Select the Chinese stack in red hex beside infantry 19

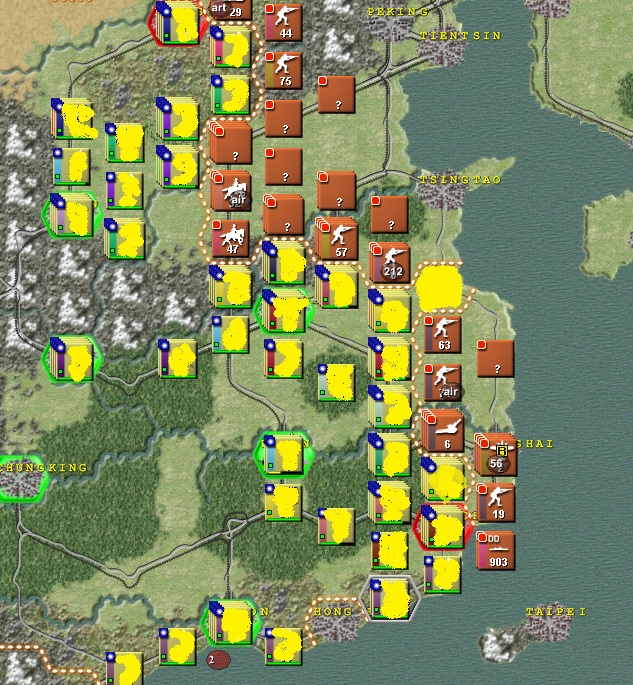point(442,526)
